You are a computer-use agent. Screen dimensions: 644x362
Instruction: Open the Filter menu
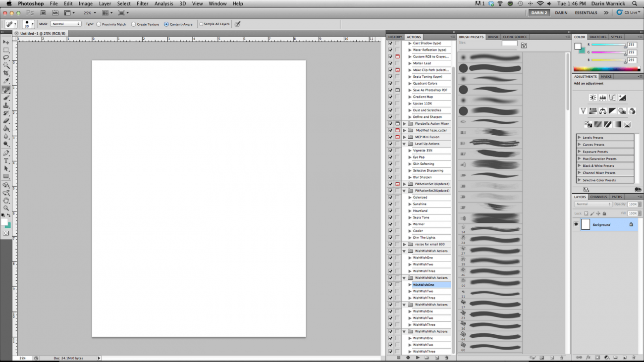point(142,3)
